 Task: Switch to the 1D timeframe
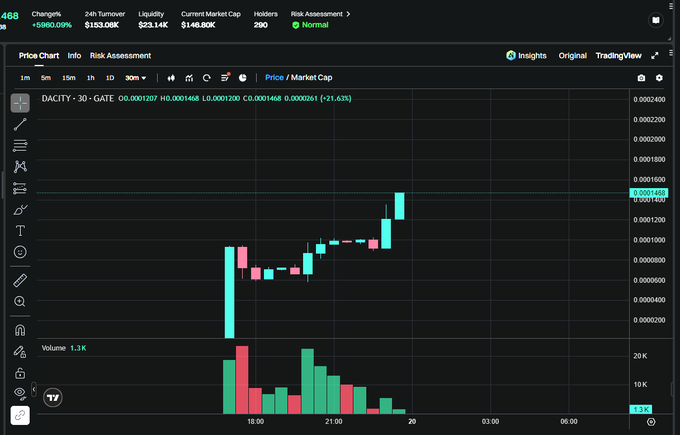tap(110, 78)
